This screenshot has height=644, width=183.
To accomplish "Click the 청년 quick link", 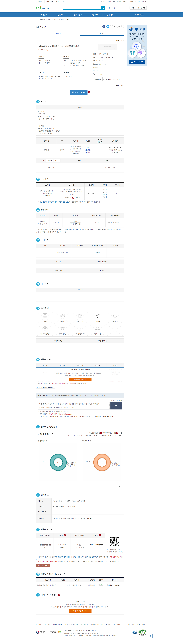I will click(x=133, y=8).
